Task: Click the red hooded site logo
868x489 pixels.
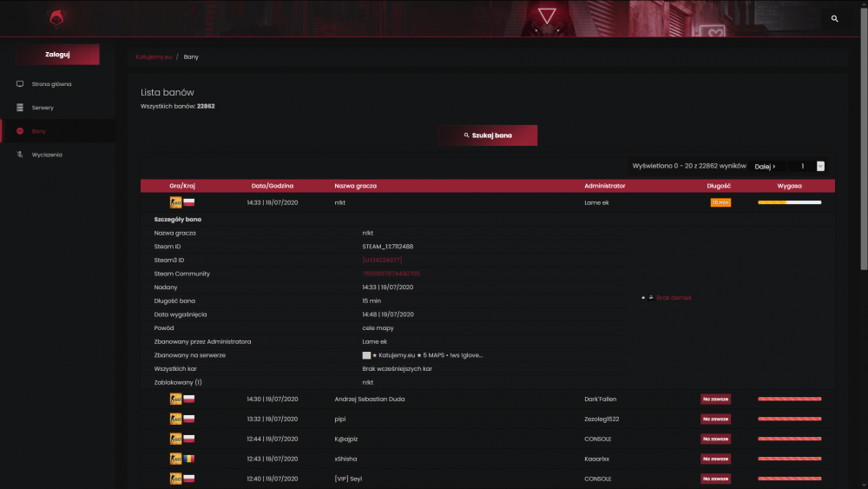Action: tap(56, 17)
